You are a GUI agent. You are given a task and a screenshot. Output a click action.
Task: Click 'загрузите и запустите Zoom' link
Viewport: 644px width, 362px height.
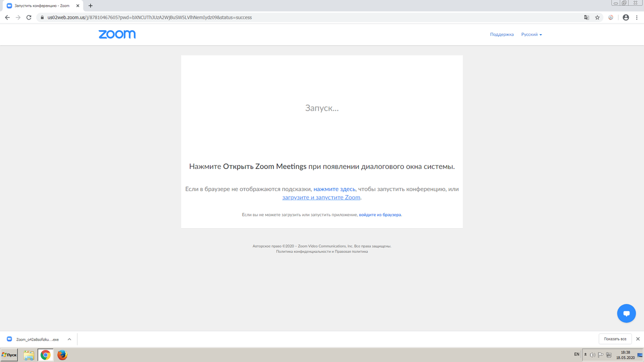click(321, 198)
